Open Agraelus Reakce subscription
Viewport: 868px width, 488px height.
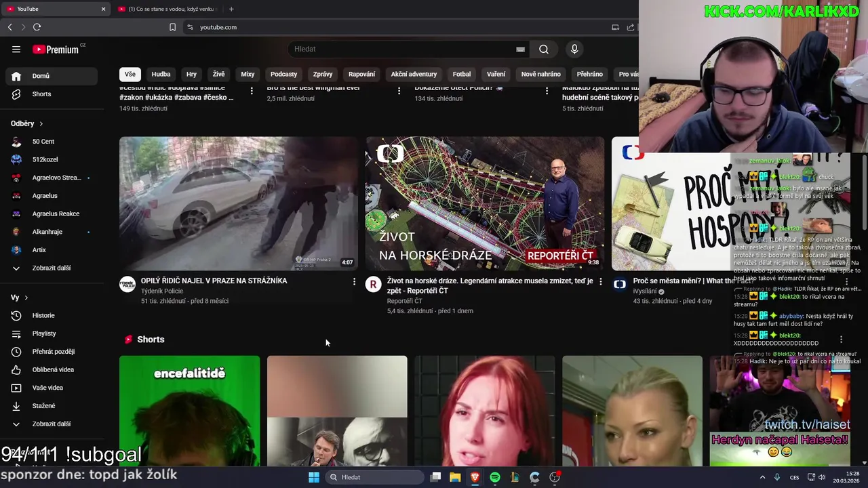click(52, 213)
